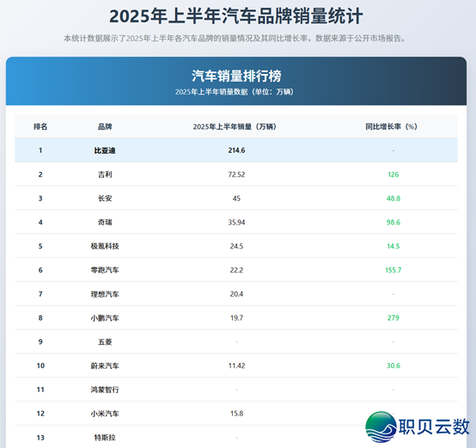The width and height of the screenshot is (476, 448).
Task: Select the brand cell 奇瑞
Action: coord(105,223)
